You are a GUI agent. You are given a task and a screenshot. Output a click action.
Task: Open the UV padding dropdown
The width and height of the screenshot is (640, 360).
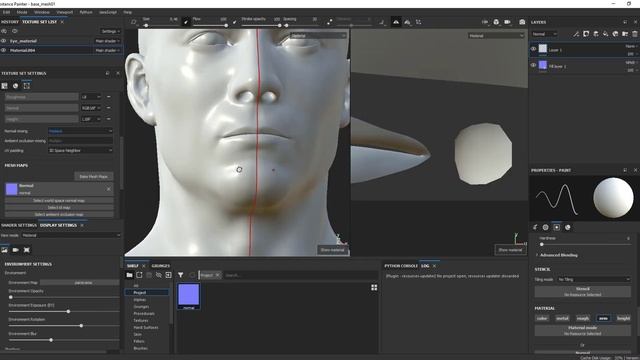pyautogui.click(x=80, y=151)
